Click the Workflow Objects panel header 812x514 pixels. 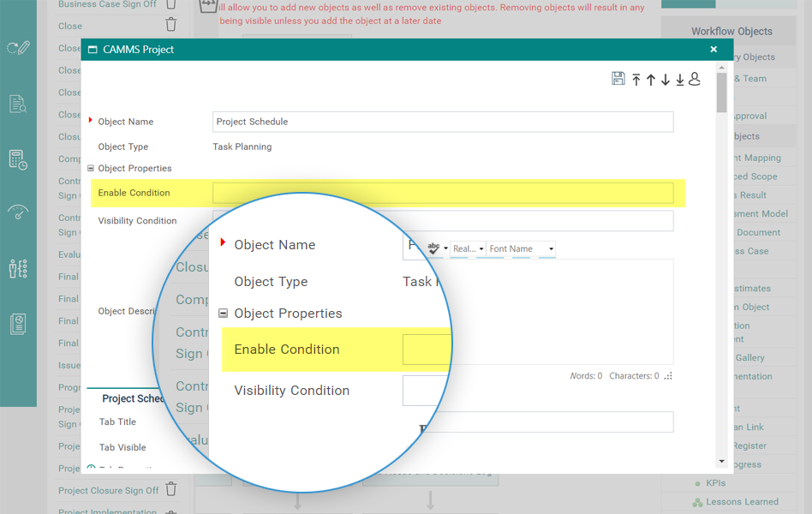[x=731, y=31]
